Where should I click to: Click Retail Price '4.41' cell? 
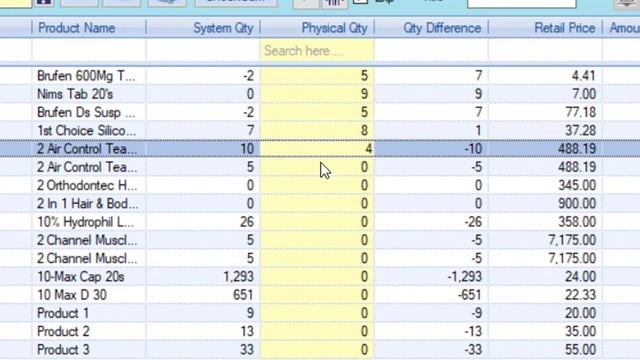click(545, 76)
